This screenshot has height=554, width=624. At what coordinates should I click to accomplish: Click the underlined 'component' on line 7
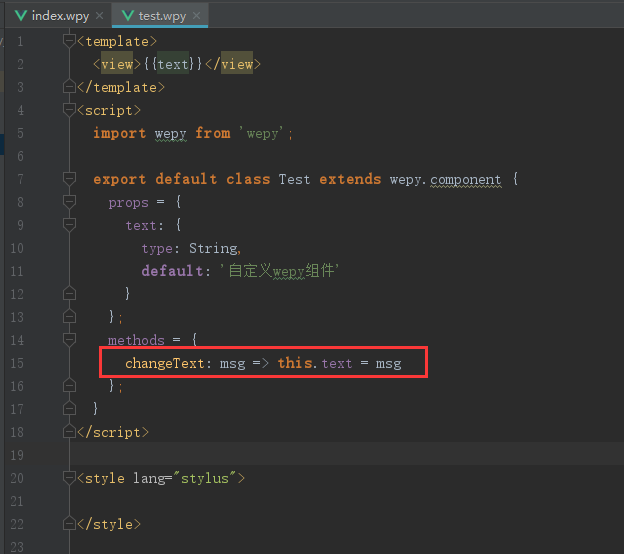click(x=466, y=180)
